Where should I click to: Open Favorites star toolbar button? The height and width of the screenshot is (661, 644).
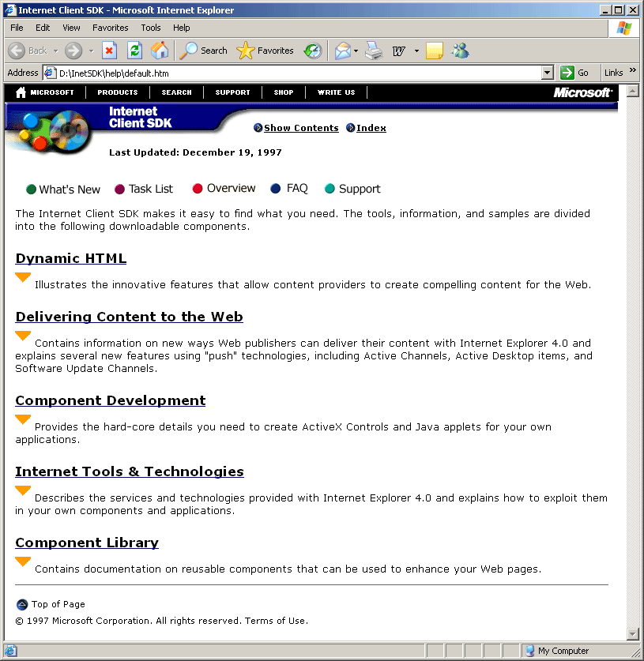pyautogui.click(x=245, y=51)
